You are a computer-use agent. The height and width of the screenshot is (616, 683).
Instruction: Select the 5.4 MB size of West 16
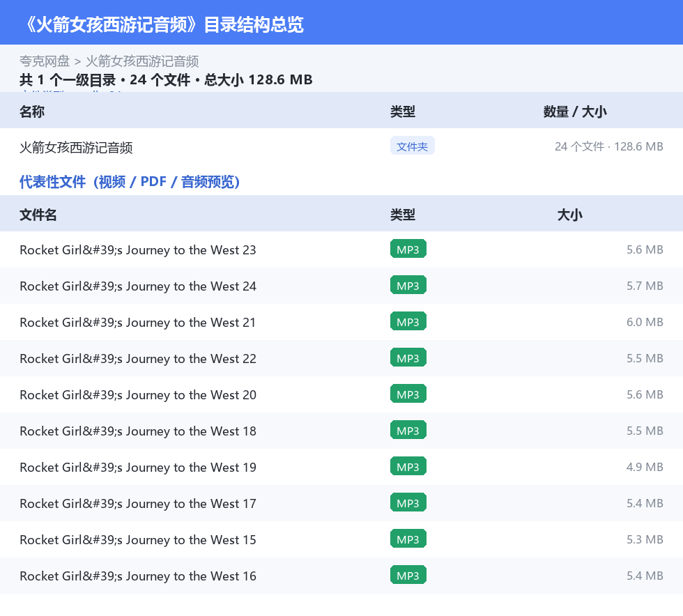[645, 575]
